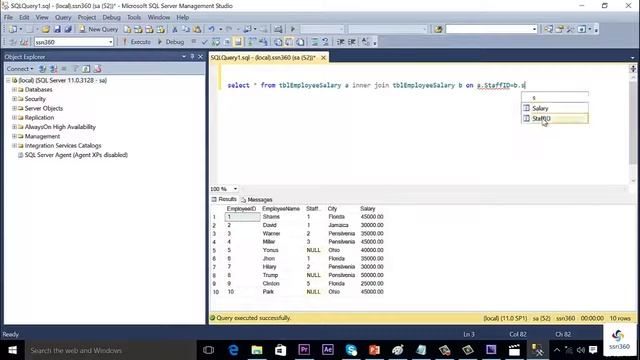Screen dimensions: 640x360
Task: Open Microsoft Edge from the taskbar
Action: 233,350
